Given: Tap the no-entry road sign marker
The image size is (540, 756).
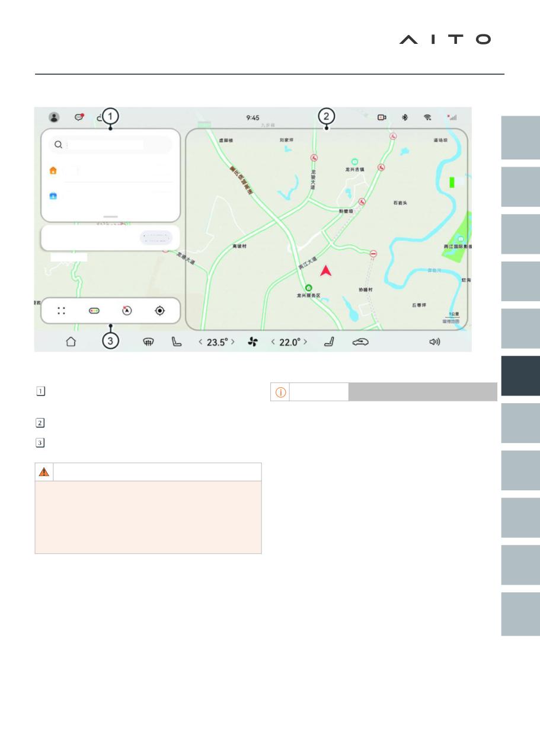Looking at the screenshot, I should click(x=373, y=253).
